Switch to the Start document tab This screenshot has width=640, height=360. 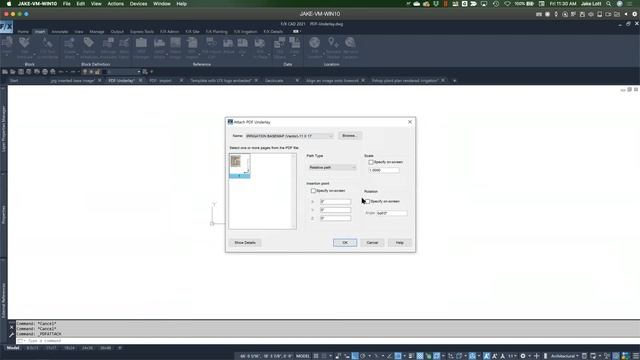click(14, 80)
